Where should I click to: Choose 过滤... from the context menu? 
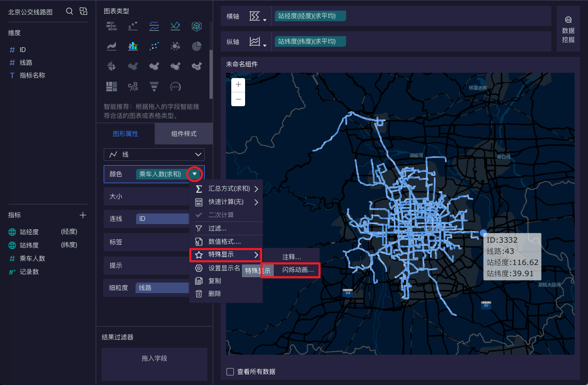pos(226,228)
